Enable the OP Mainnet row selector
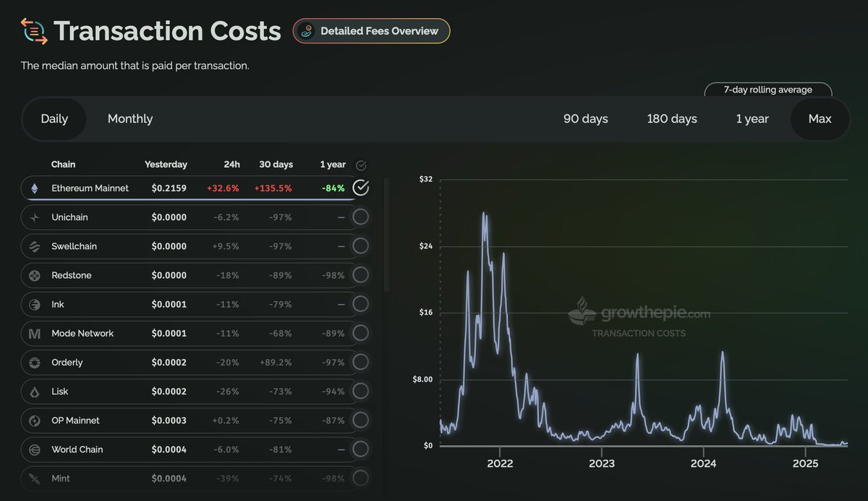The width and height of the screenshot is (868, 501). (x=360, y=420)
